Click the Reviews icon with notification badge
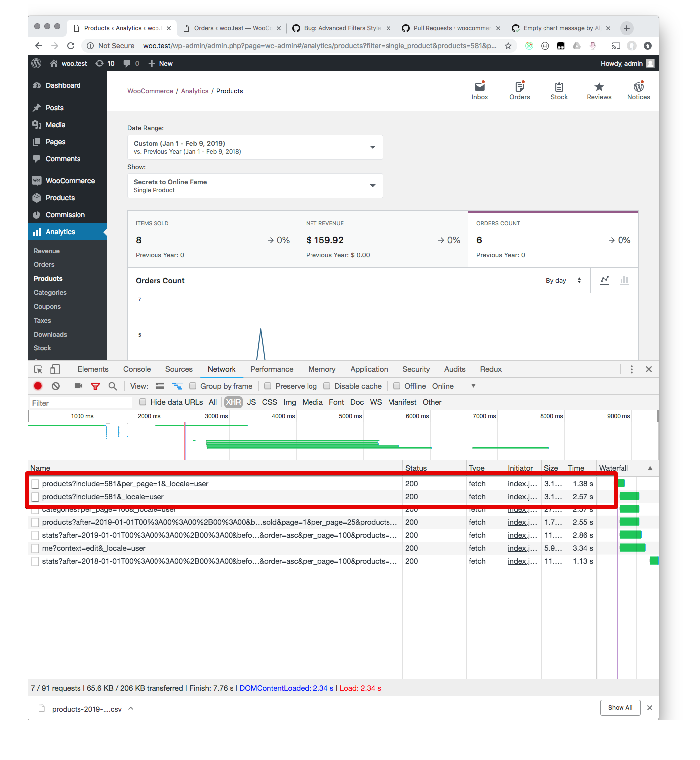The image size is (700, 760). [x=599, y=90]
